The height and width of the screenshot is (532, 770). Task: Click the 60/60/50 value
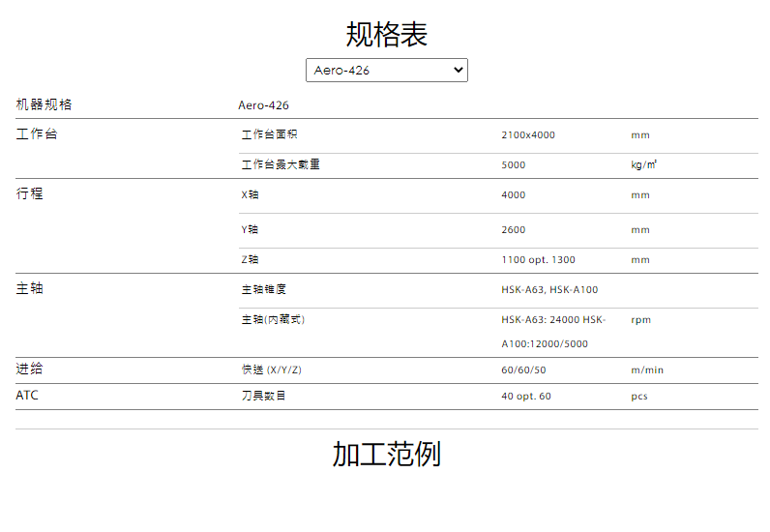523,369
